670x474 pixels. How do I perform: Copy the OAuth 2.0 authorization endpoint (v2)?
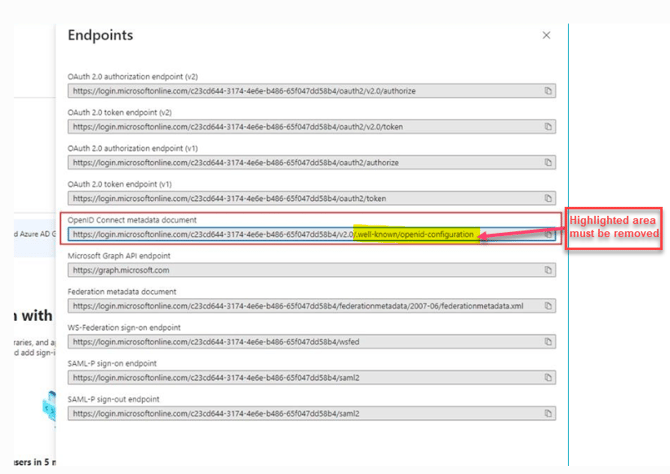click(x=548, y=91)
